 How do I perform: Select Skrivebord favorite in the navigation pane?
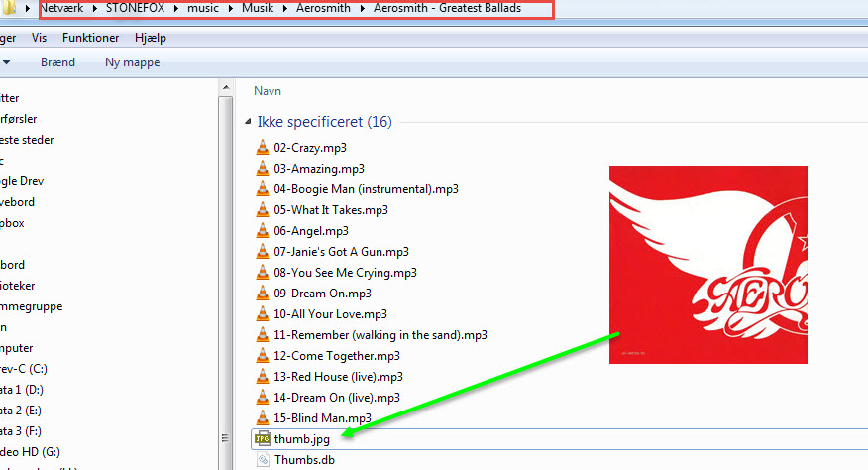coord(17,202)
